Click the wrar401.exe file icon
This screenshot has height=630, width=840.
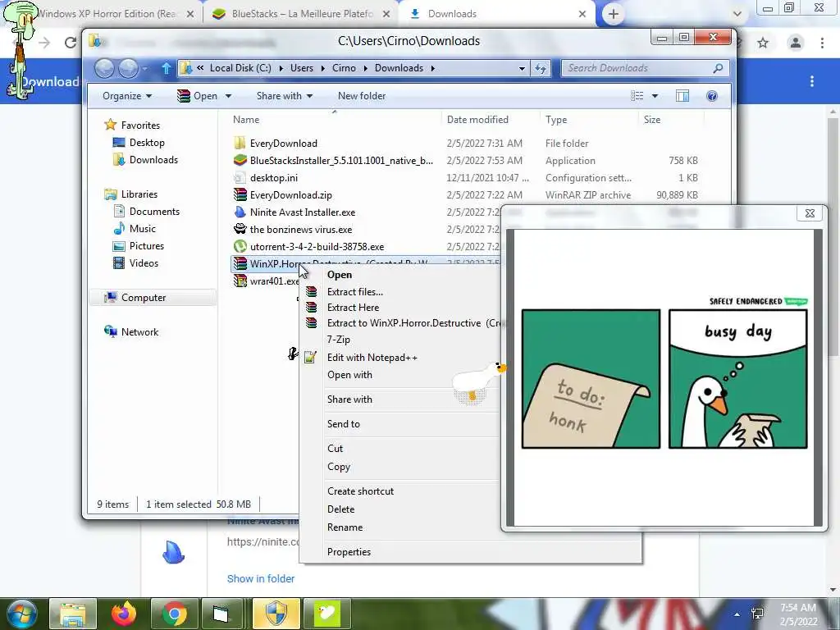tap(240, 281)
